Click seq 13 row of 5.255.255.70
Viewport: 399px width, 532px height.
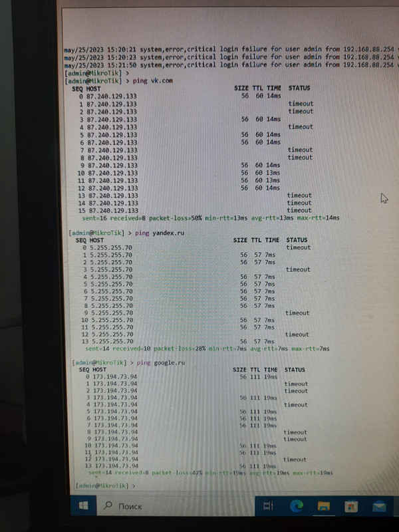tap(178, 341)
